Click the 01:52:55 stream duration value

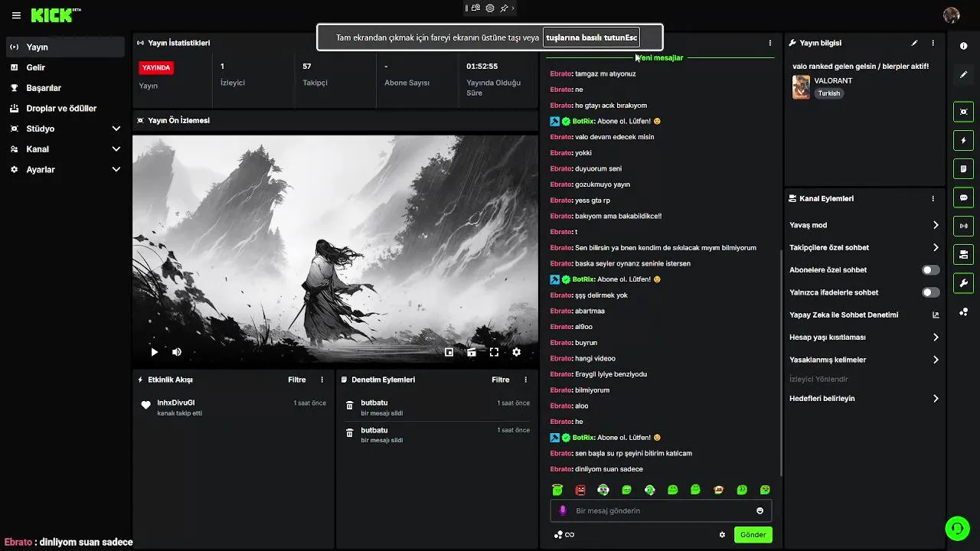pyautogui.click(x=482, y=67)
